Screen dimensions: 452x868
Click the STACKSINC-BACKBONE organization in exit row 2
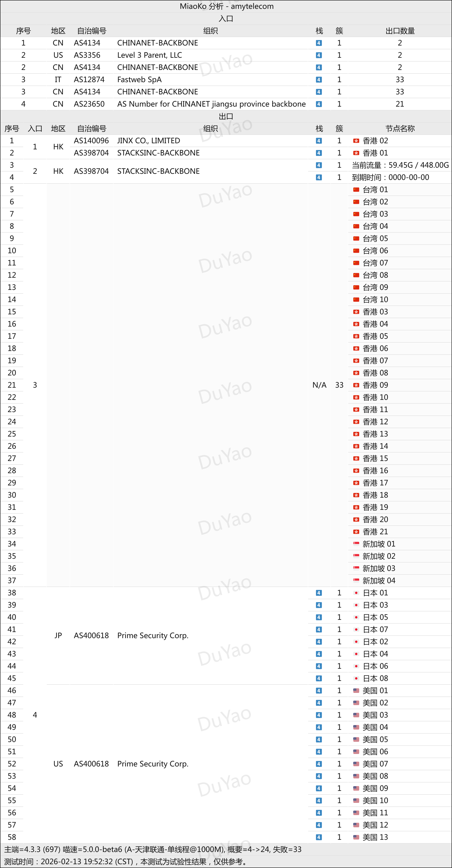click(x=158, y=153)
